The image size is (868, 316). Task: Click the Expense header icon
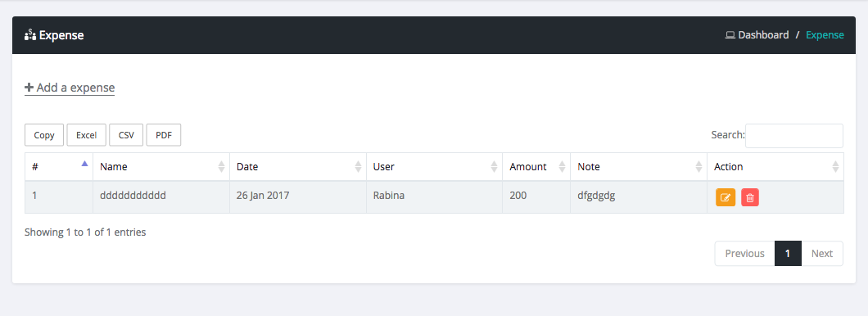click(30, 35)
